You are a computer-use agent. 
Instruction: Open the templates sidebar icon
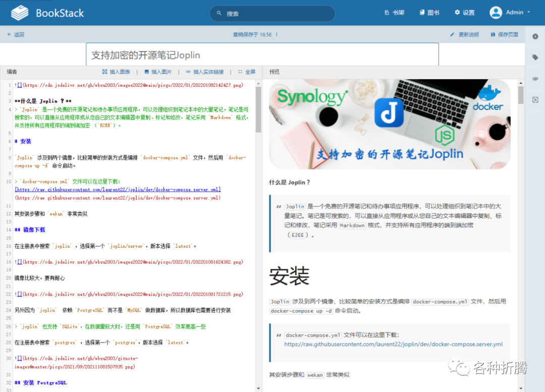(x=535, y=100)
